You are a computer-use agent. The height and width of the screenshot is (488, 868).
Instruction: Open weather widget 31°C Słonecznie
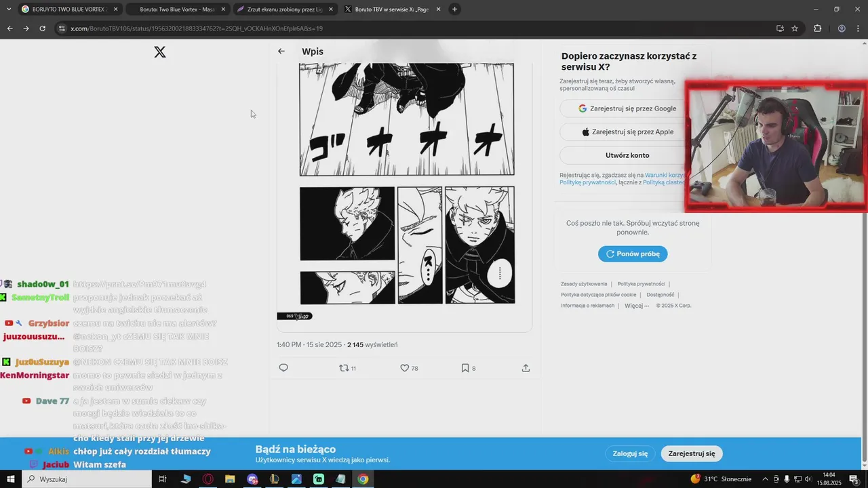point(721,479)
